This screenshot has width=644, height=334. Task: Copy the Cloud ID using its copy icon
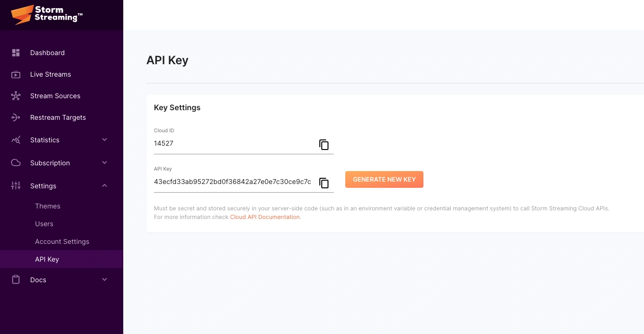coord(324,145)
